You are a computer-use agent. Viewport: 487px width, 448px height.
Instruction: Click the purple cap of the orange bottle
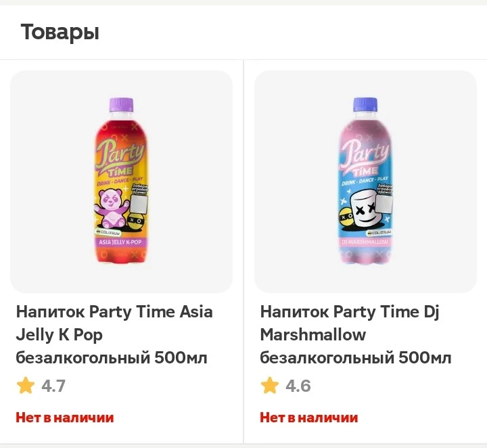coord(121,104)
